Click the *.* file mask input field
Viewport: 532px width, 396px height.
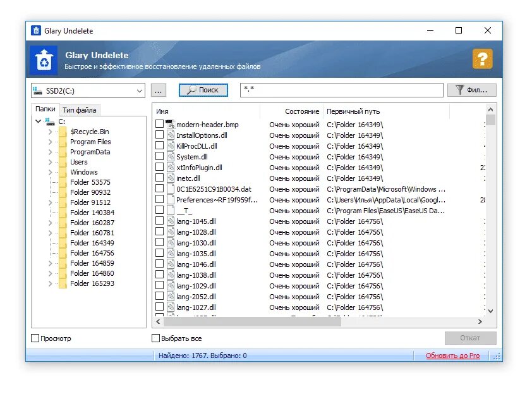click(342, 90)
